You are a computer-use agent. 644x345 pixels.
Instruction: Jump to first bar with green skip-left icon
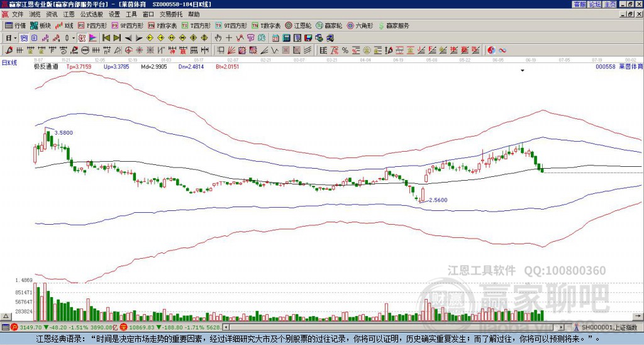tap(106, 38)
